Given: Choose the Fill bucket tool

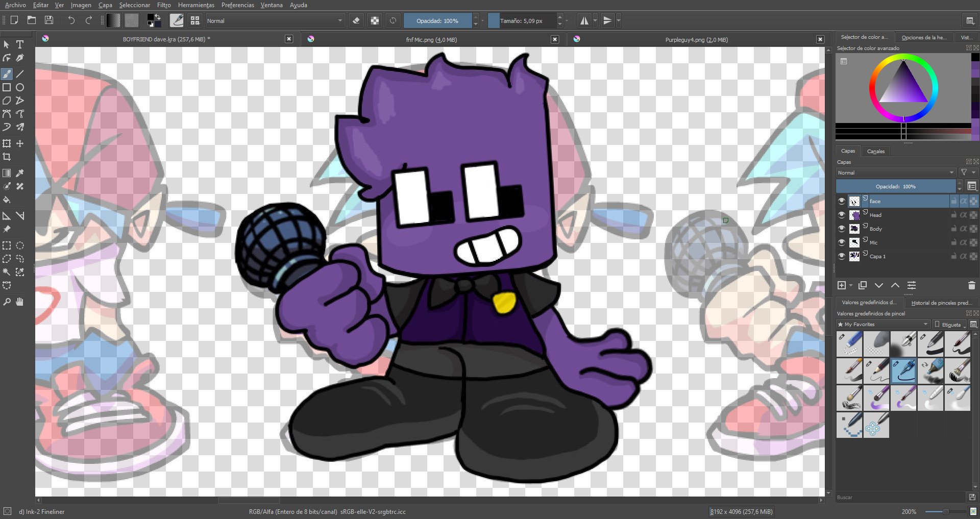Looking at the screenshot, I should pyautogui.click(x=7, y=200).
